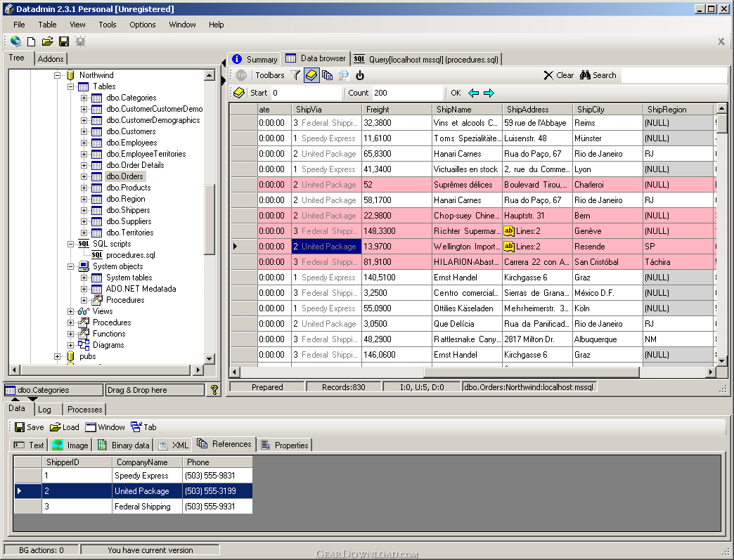Click the power icon in data browser toolbar
The width and height of the screenshot is (734, 560).
click(359, 75)
